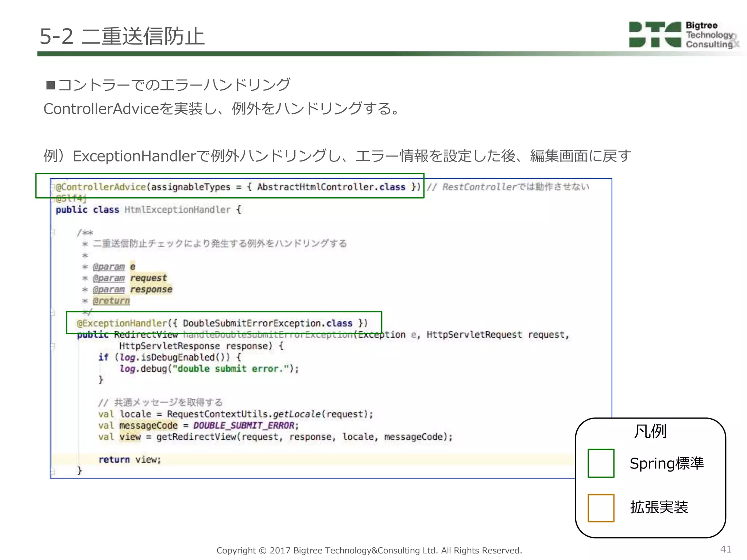Click the Bigtree Technology Consulting logo
This screenshot has width=747, height=560.
pyautogui.click(x=684, y=35)
